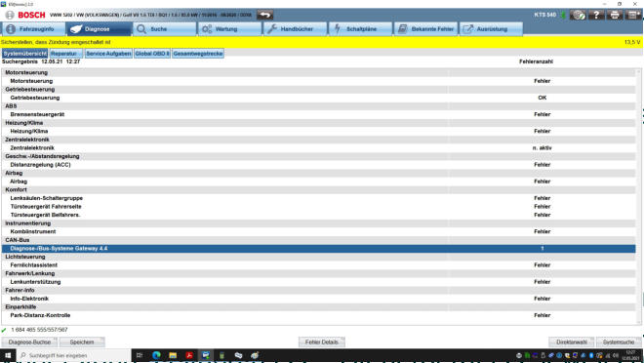Switch to the Global OBD II subtab
The height and width of the screenshot is (363, 644).
[152, 54]
